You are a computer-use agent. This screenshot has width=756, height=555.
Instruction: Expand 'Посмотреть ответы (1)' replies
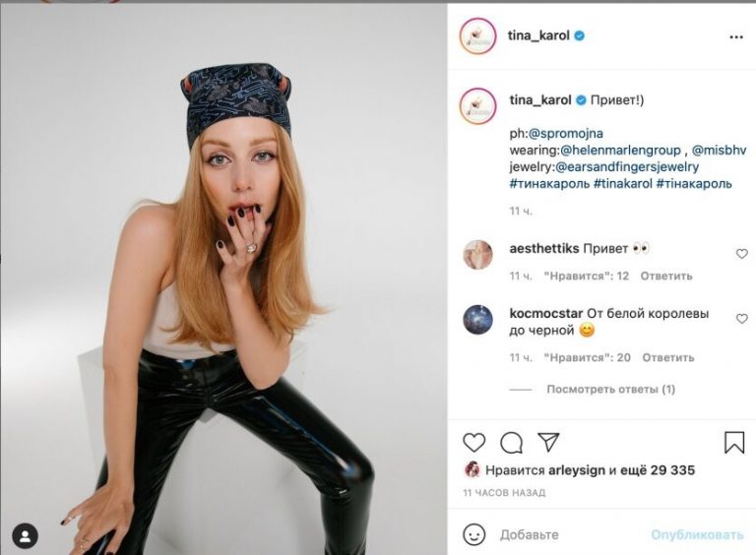pyautogui.click(x=610, y=390)
